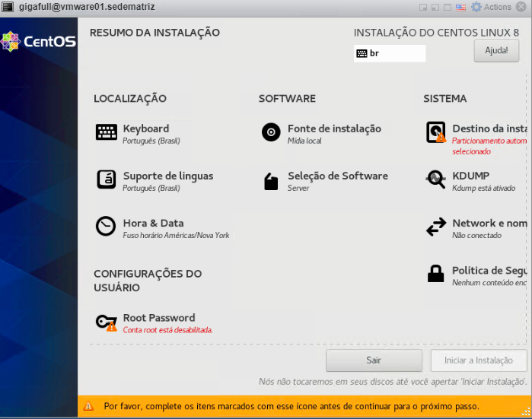
Task: Open the Keyboard layout settings icon
Action: [107, 132]
